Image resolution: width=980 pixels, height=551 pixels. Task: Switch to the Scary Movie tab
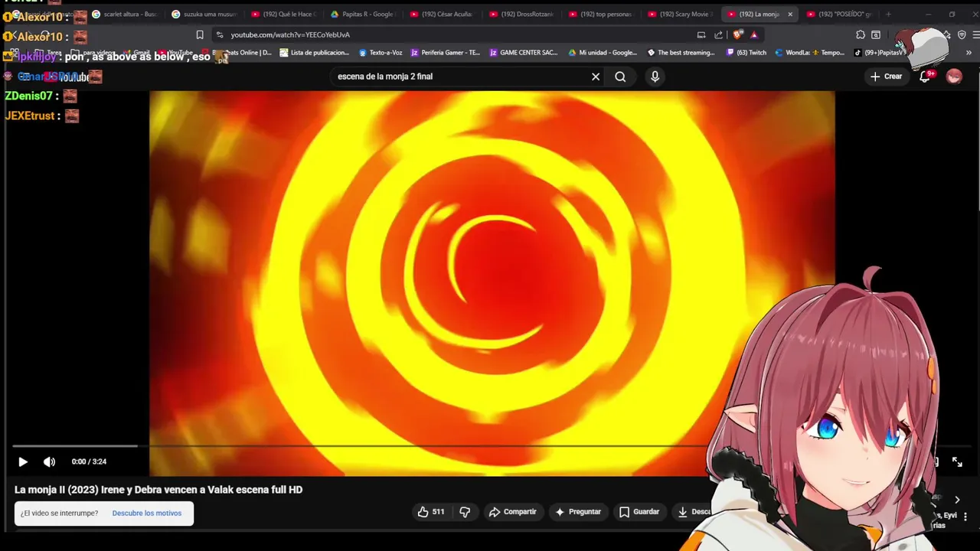point(680,14)
